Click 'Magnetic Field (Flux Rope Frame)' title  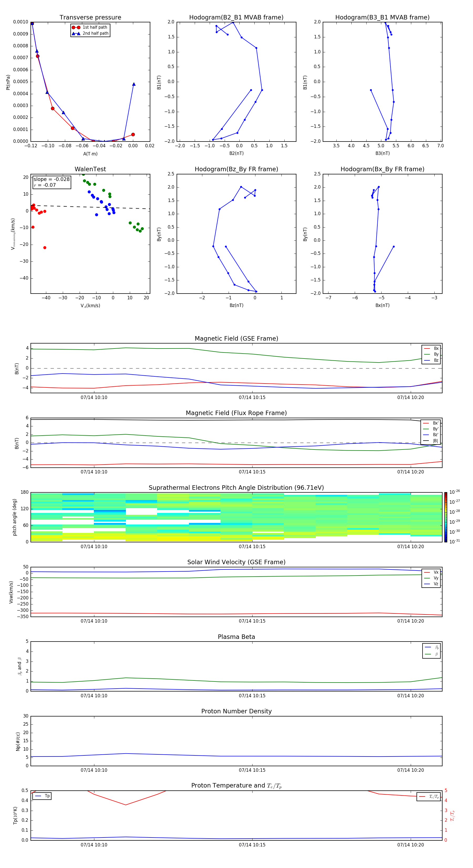(236, 413)
